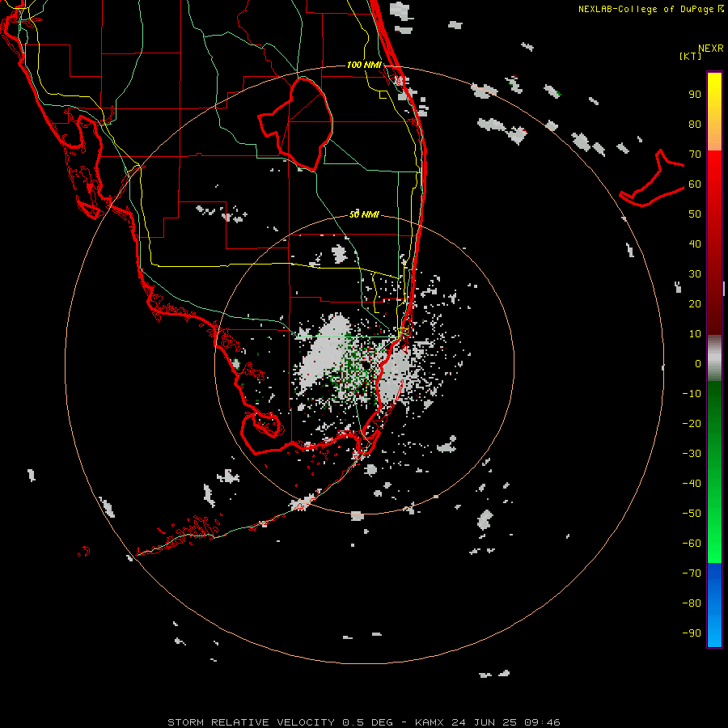Click the positive 80 scale label
The width and height of the screenshot is (728, 728).
pyautogui.click(x=695, y=125)
